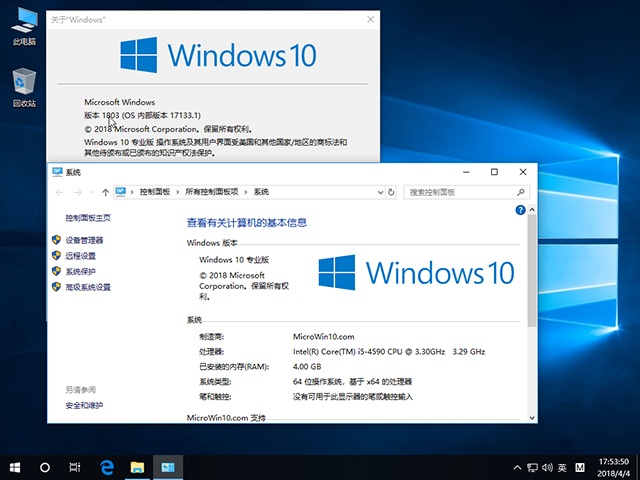
Task: Click shield icon beside 高级系统设置
Action: 56,287
